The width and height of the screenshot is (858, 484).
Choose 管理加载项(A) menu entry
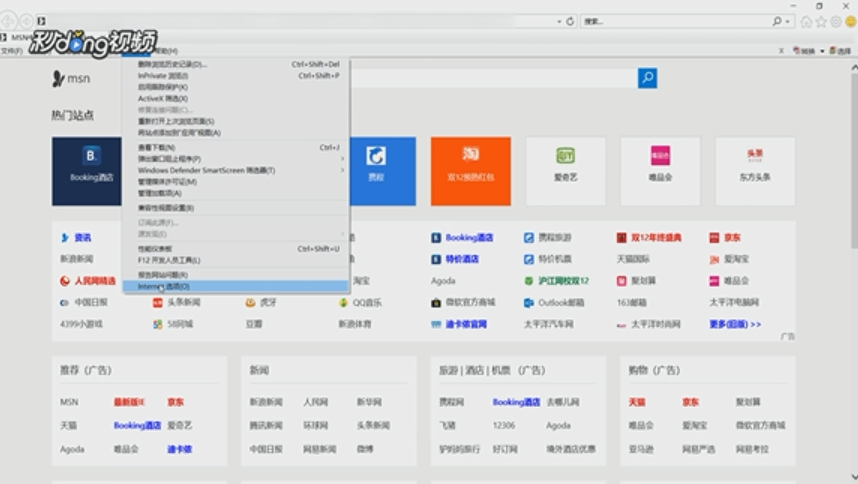[x=235, y=193]
